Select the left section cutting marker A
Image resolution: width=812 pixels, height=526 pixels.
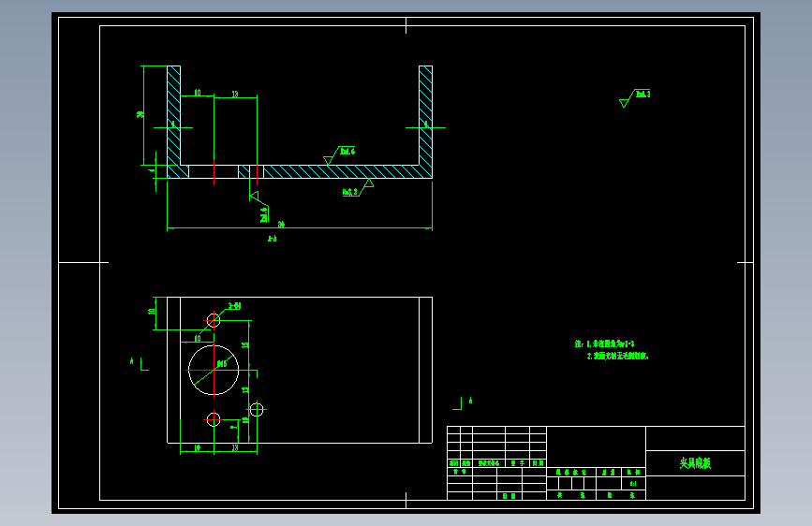(x=139, y=363)
